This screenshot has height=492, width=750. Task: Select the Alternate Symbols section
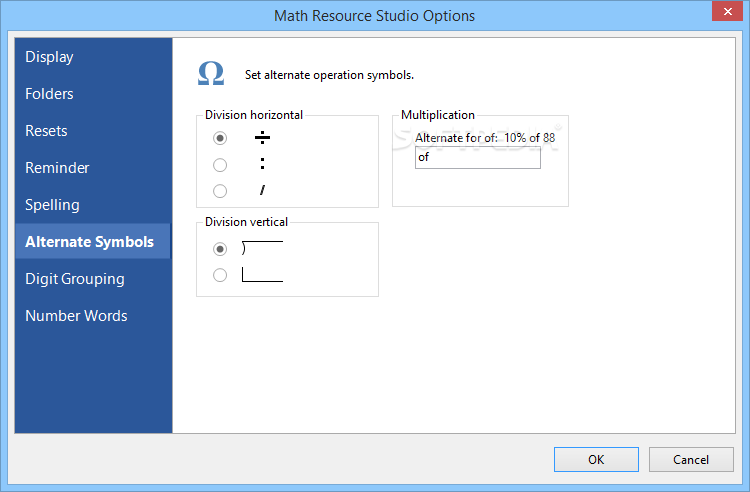click(x=93, y=241)
